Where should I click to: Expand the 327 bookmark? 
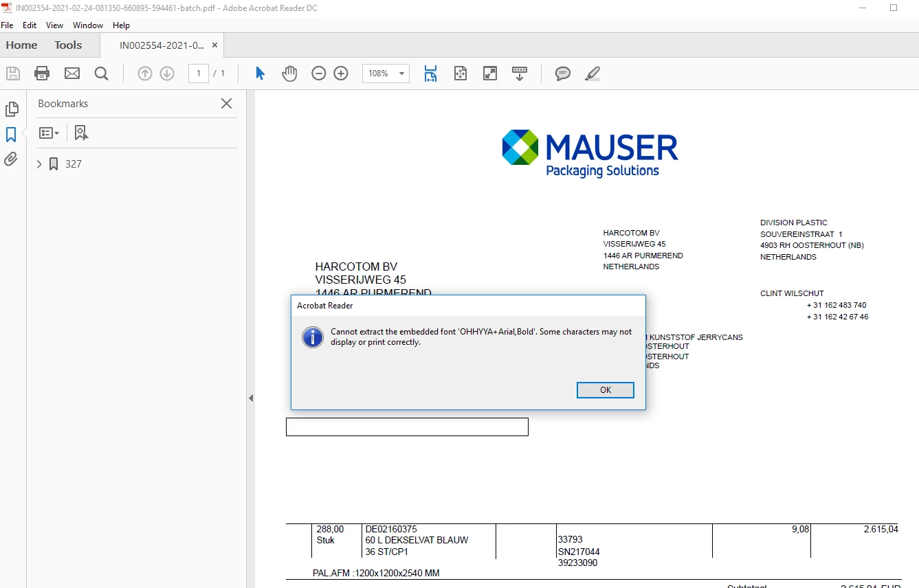click(x=39, y=164)
